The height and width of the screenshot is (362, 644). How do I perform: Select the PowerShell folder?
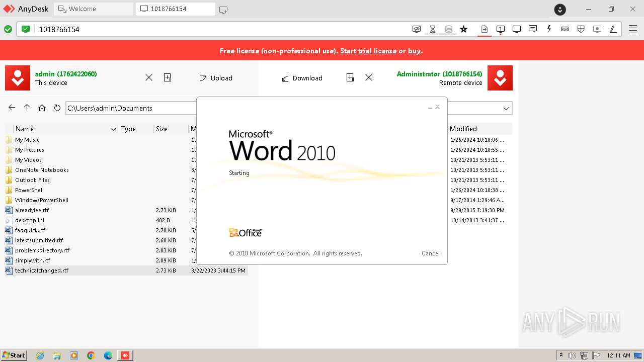point(29,190)
